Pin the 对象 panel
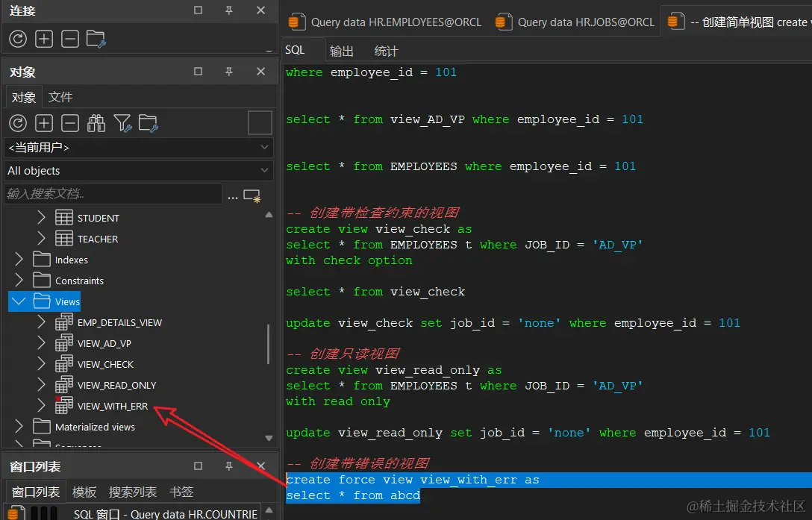812x520 pixels. [229, 72]
